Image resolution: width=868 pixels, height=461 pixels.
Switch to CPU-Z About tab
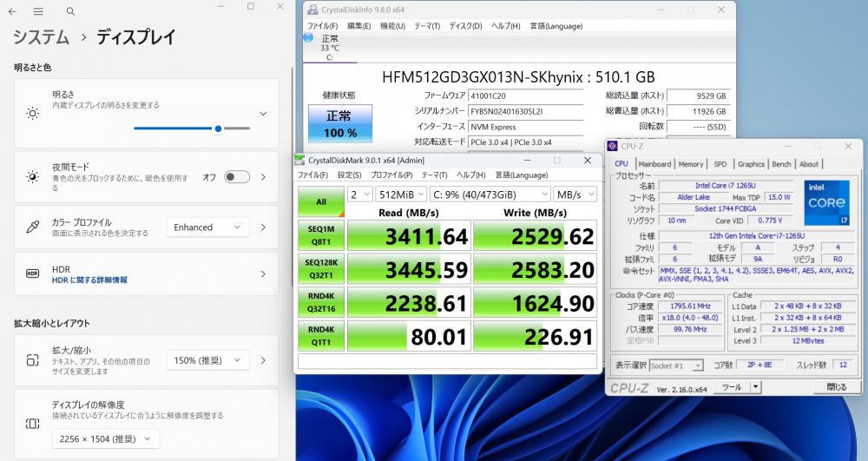coord(808,164)
